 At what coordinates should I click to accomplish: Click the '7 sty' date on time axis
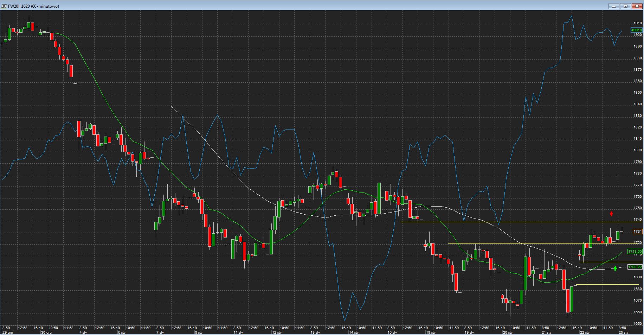[160, 333]
